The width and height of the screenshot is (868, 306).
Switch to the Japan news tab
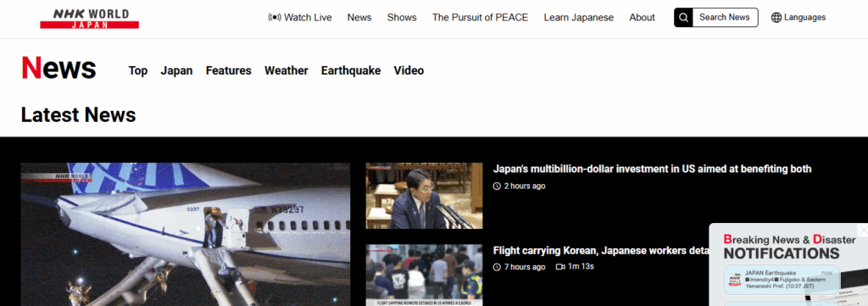176,70
